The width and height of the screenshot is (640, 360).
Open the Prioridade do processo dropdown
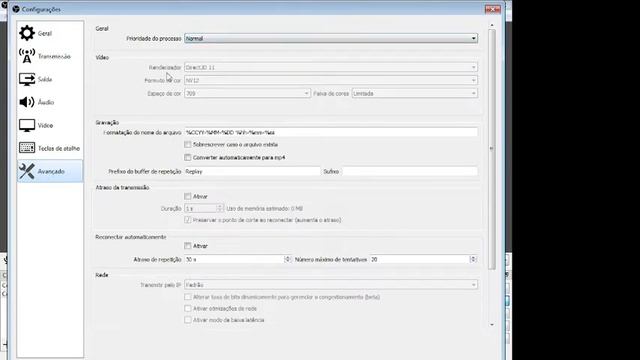coord(331,38)
